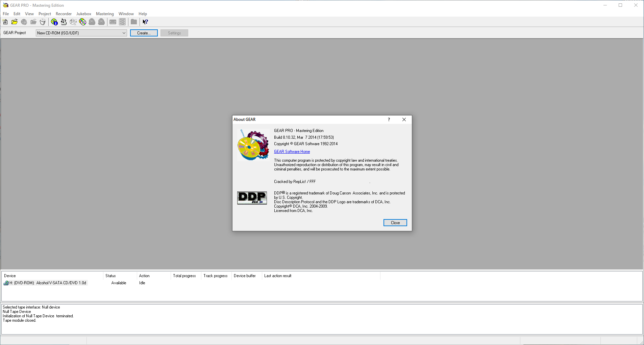Click the 'Null Tape Device' log line
644x345 pixels.
point(17,312)
